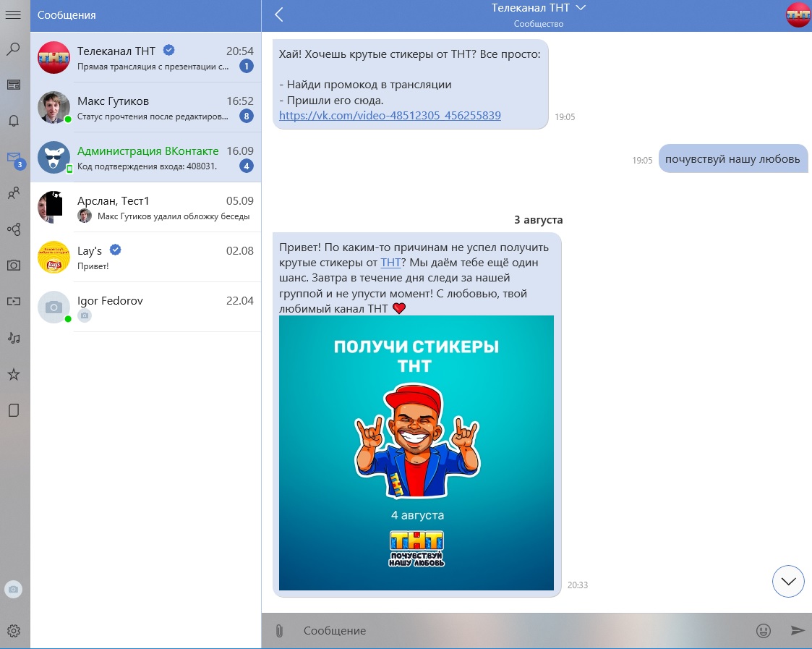
Task: Click the search magnifier icon
Action: coord(13,49)
